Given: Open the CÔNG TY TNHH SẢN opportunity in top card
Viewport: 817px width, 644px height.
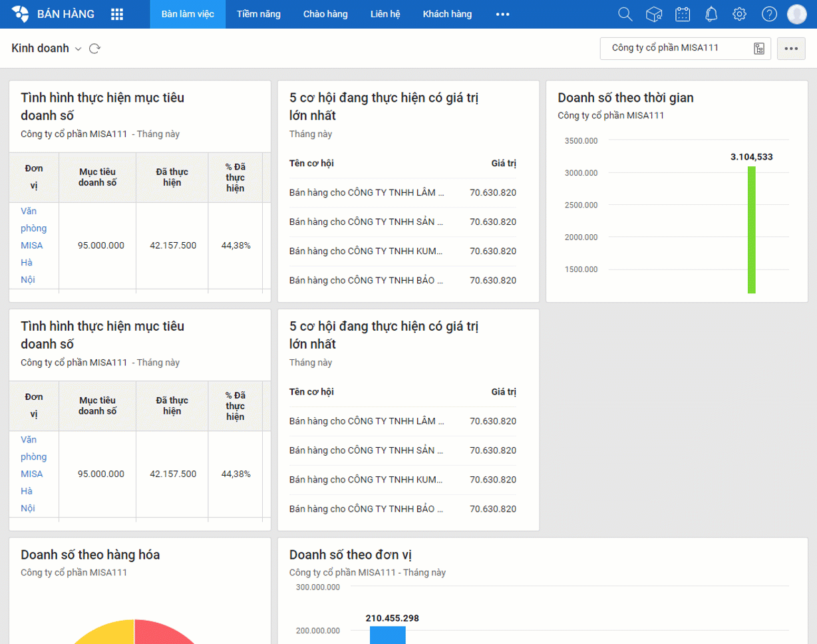Looking at the screenshot, I should (x=367, y=222).
